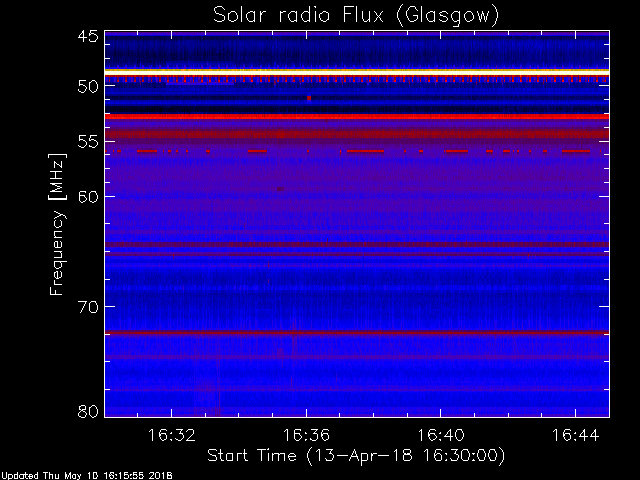Click the 45 frequency axis label

click(x=88, y=37)
